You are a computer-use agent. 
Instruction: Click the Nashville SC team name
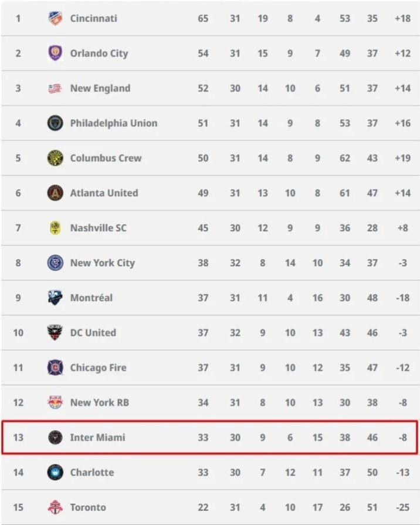click(99, 228)
